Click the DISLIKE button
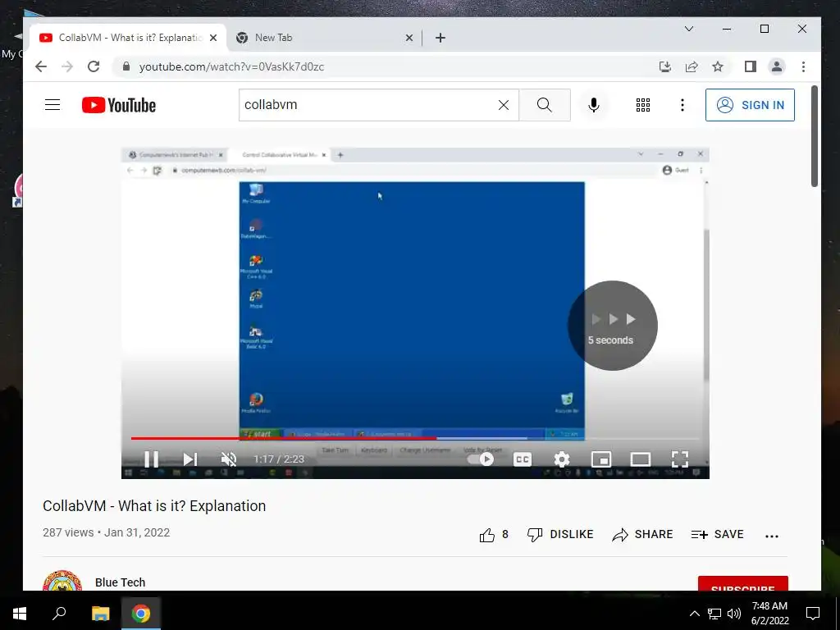The width and height of the screenshot is (840, 630). (559, 535)
